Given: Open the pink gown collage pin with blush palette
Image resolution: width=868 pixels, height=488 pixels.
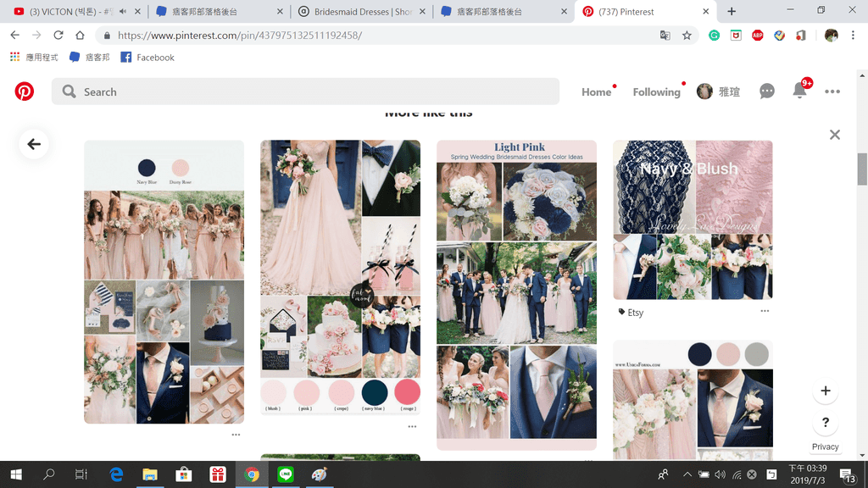Looking at the screenshot, I should pyautogui.click(x=341, y=277).
